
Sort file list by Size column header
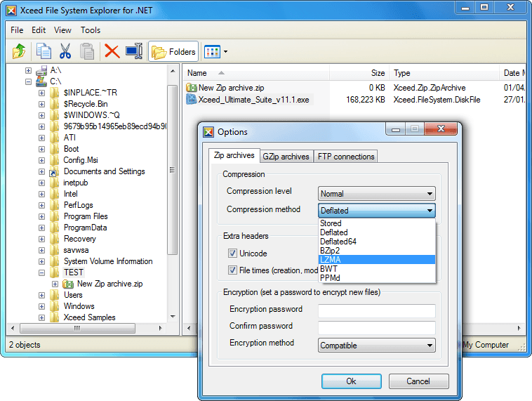point(359,73)
